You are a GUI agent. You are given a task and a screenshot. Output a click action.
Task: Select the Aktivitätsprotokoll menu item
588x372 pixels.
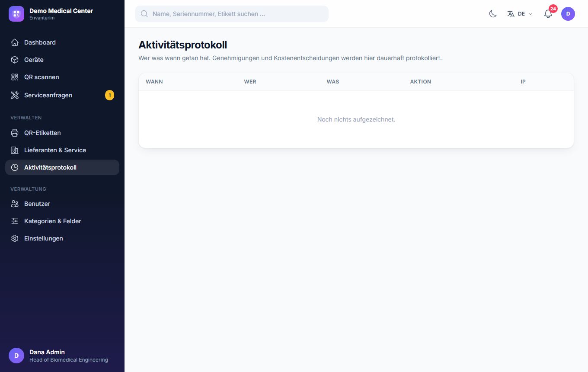[x=62, y=167]
